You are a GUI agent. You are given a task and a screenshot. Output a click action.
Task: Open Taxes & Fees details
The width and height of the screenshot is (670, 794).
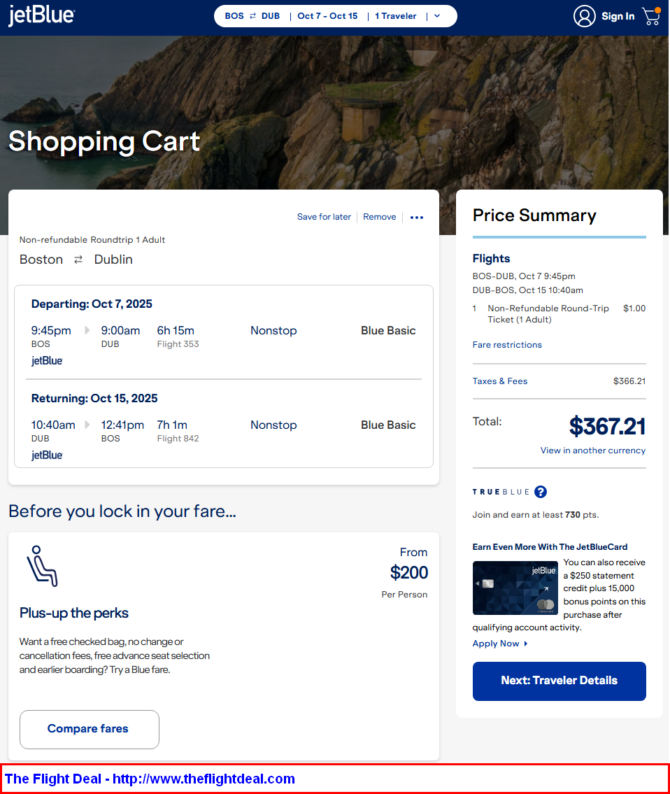500,381
